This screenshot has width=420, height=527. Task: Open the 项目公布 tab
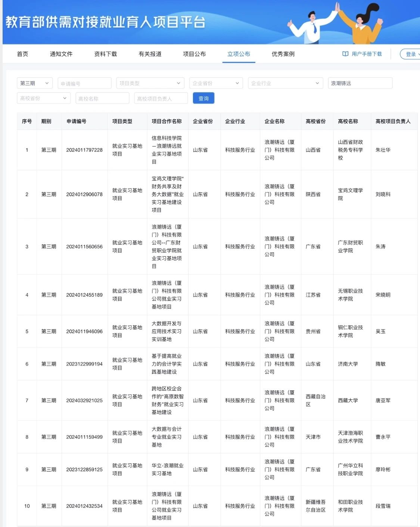click(x=194, y=54)
